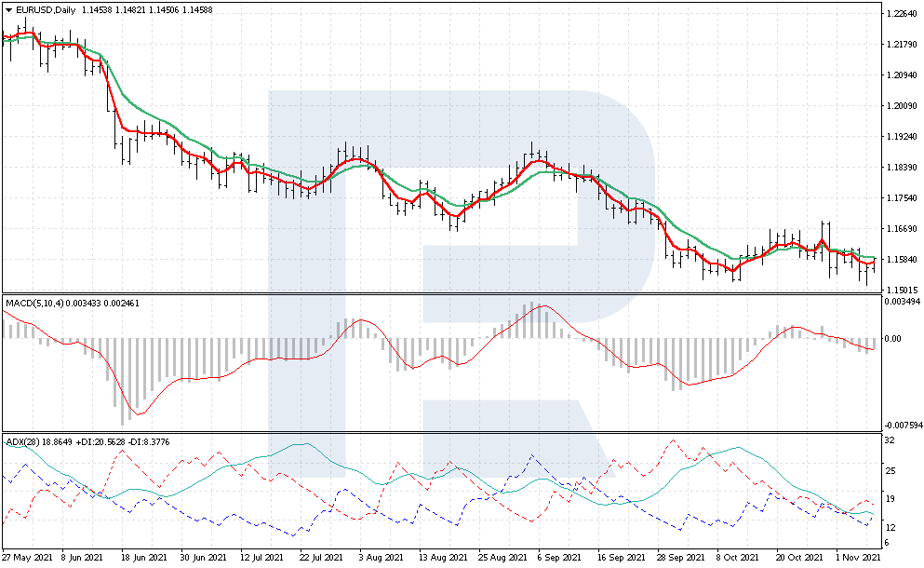Click the 1.20090 price level on axis
Screen dimensions: 924x568
click(899, 106)
